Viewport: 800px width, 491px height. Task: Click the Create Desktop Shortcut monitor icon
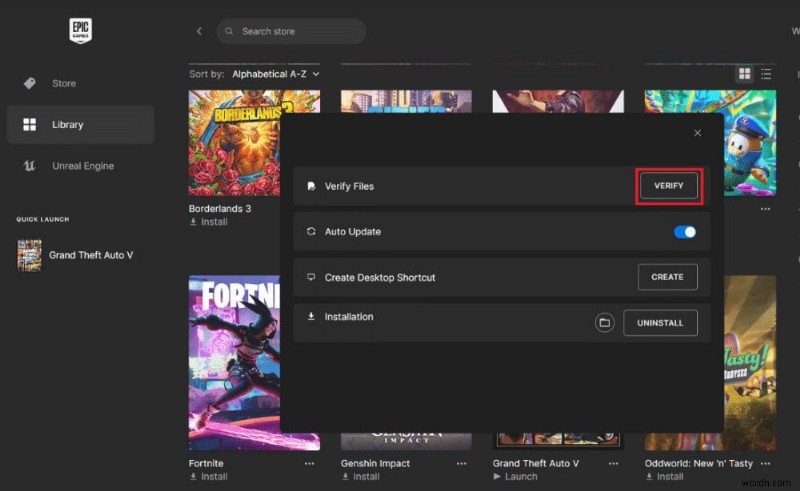311,277
